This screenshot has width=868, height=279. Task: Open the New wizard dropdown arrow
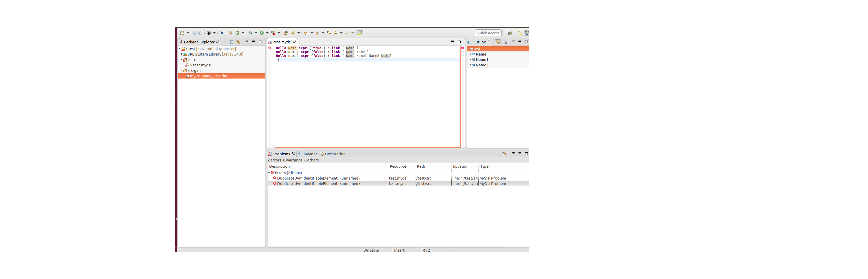188,33
